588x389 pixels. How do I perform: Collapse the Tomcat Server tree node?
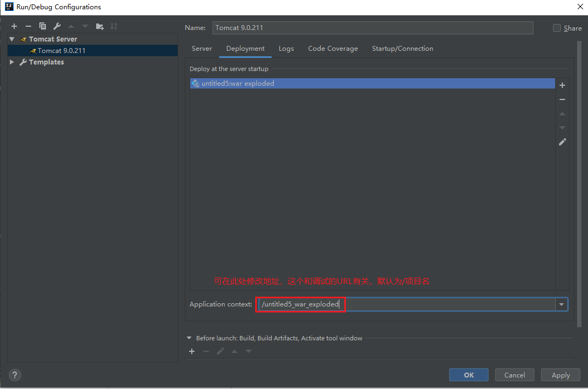point(12,39)
